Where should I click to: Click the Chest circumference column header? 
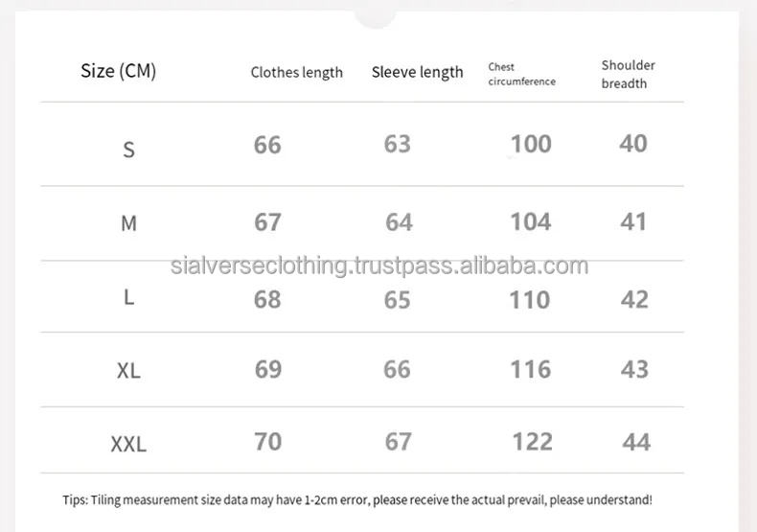tap(521, 74)
